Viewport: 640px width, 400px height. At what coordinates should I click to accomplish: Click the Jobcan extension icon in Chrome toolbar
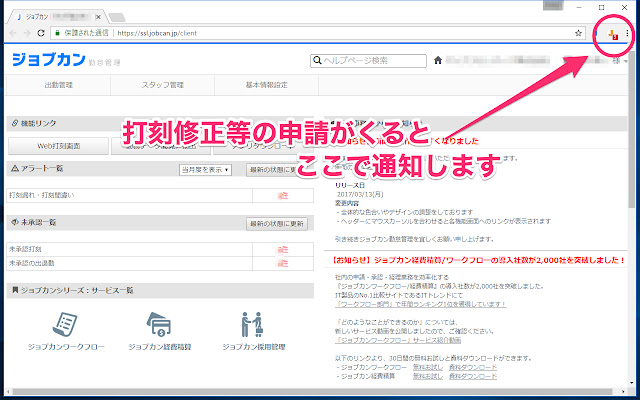pyautogui.click(x=613, y=35)
